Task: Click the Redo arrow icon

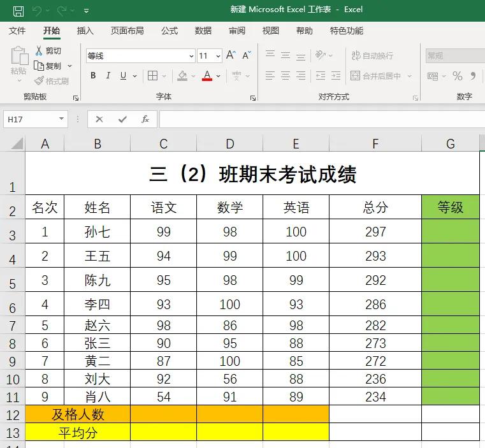Action: [x=62, y=11]
